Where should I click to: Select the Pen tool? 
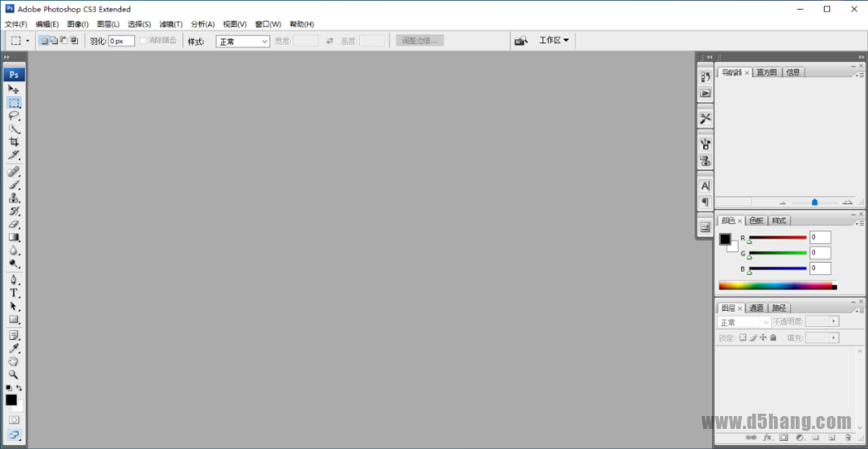tap(14, 280)
